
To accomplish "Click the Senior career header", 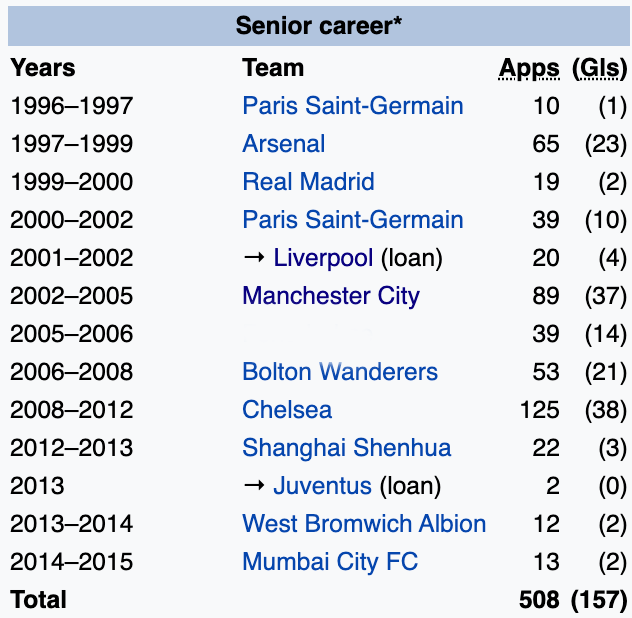I will tap(319, 25).
